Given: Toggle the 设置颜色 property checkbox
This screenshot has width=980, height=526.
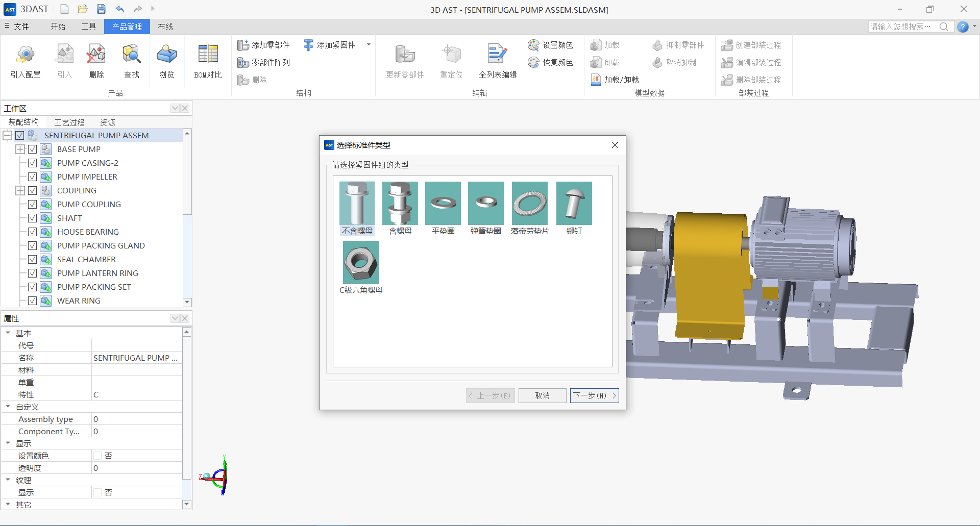Looking at the screenshot, I should (x=97, y=456).
